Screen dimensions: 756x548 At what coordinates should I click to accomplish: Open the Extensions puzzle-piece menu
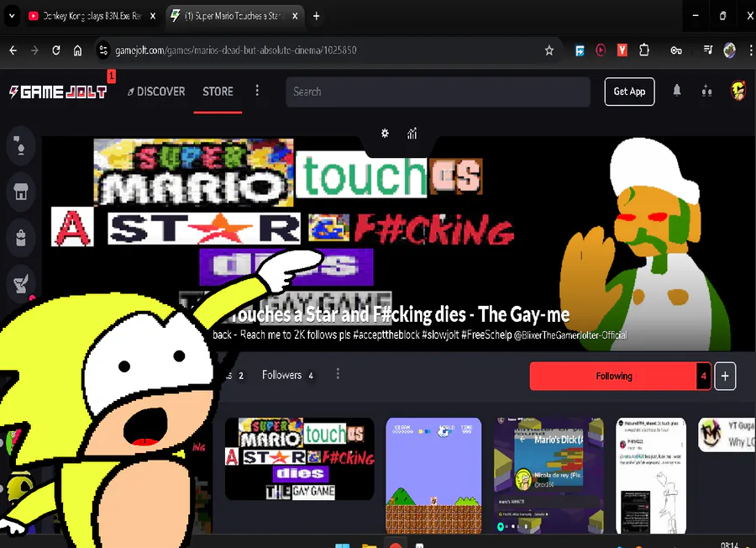[644, 50]
